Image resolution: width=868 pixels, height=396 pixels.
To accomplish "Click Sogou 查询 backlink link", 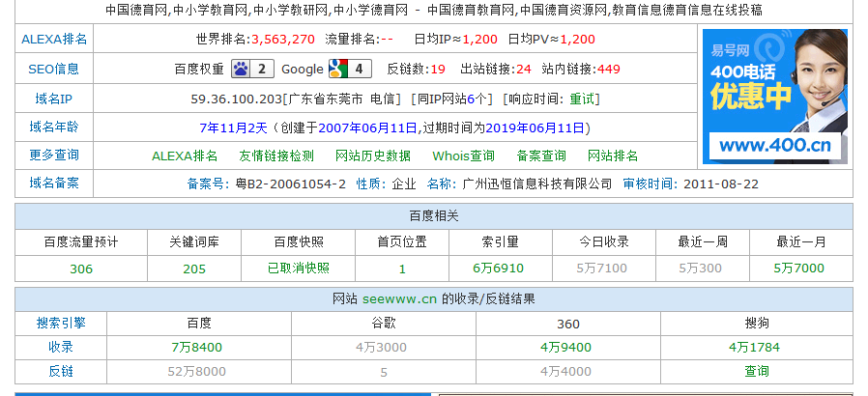I will tap(757, 371).
